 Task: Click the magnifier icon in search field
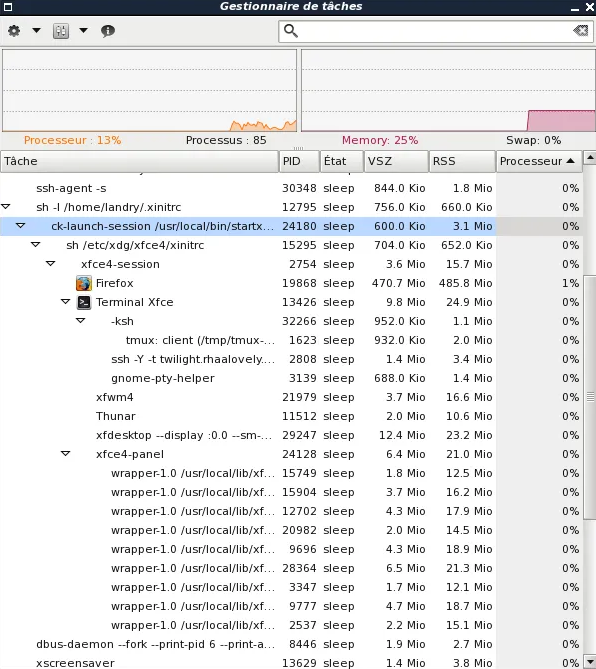pos(291,31)
